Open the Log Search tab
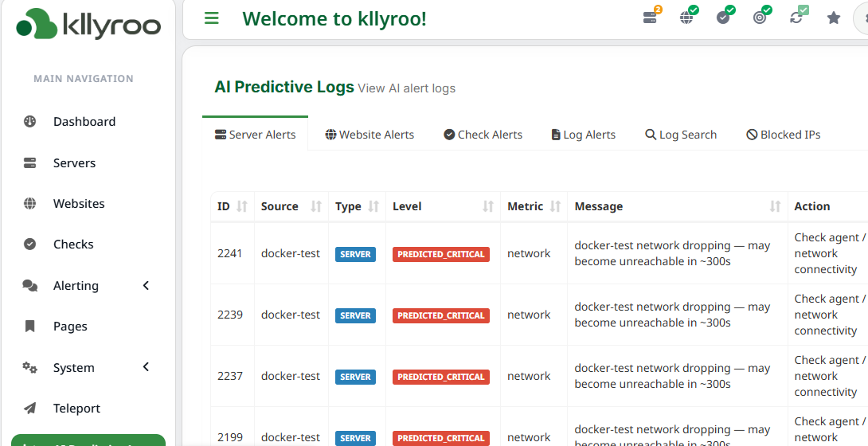 [x=681, y=135]
